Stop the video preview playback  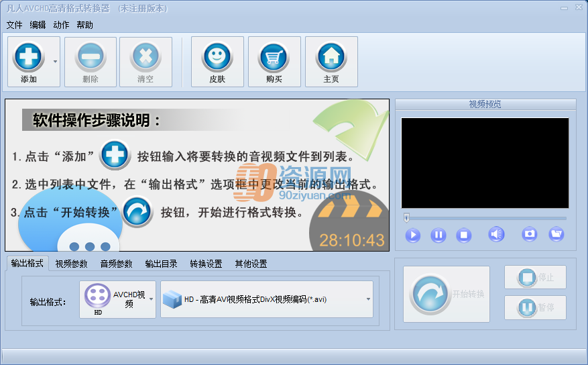click(464, 236)
